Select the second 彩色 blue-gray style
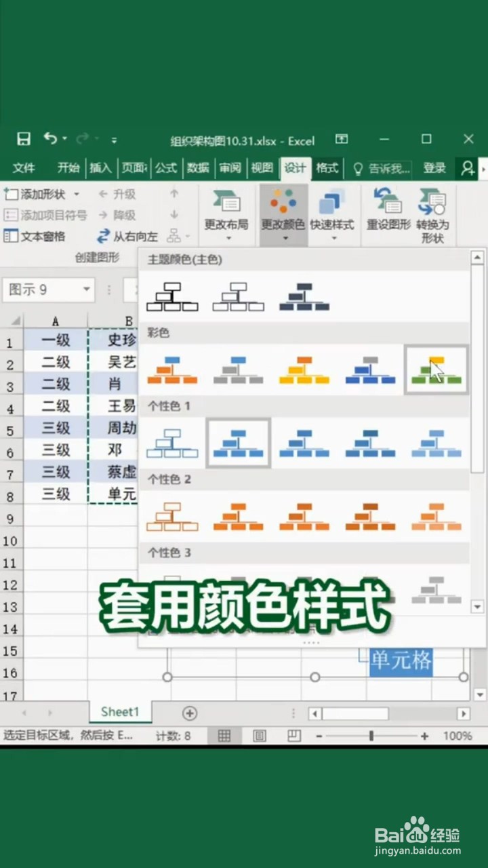The image size is (488, 868). (x=239, y=370)
